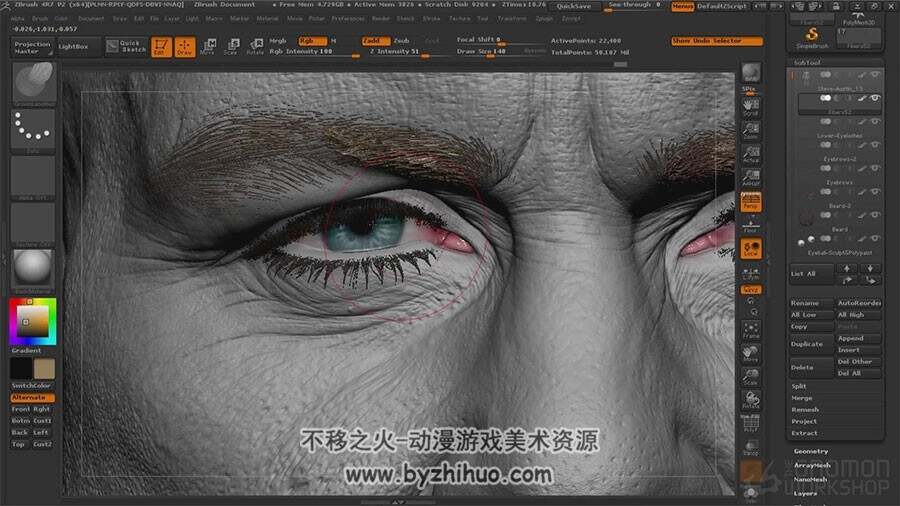Toggle the Floor grid button
This screenshot has height=506, width=900.
coord(751,225)
